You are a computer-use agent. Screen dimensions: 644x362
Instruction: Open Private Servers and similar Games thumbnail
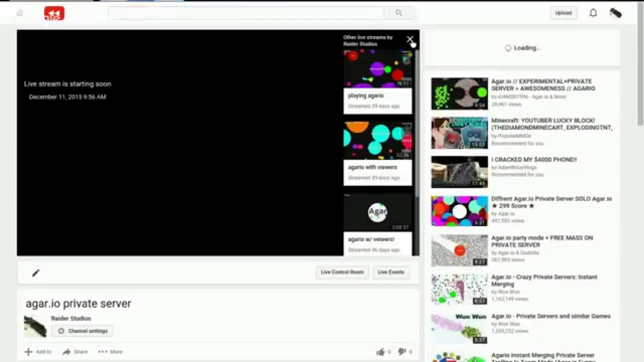click(459, 328)
